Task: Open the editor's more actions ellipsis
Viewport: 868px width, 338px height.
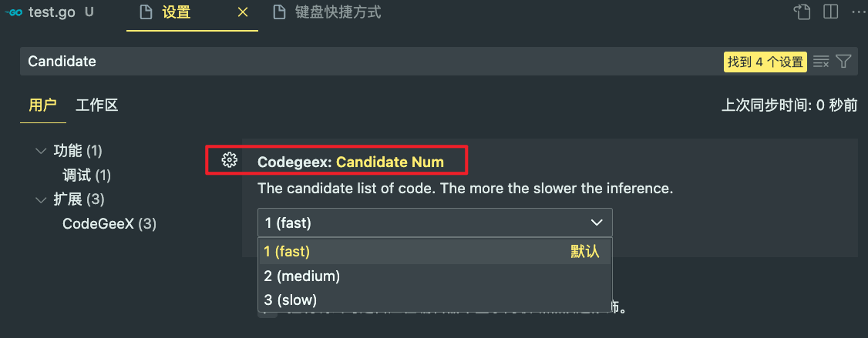Action: [x=857, y=12]
